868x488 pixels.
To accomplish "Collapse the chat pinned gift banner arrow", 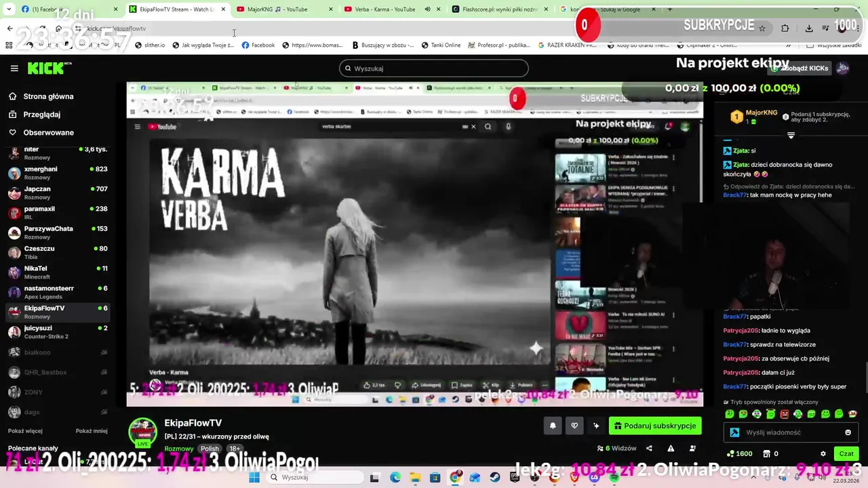I will pyautogui.click(x=791, y=136).
